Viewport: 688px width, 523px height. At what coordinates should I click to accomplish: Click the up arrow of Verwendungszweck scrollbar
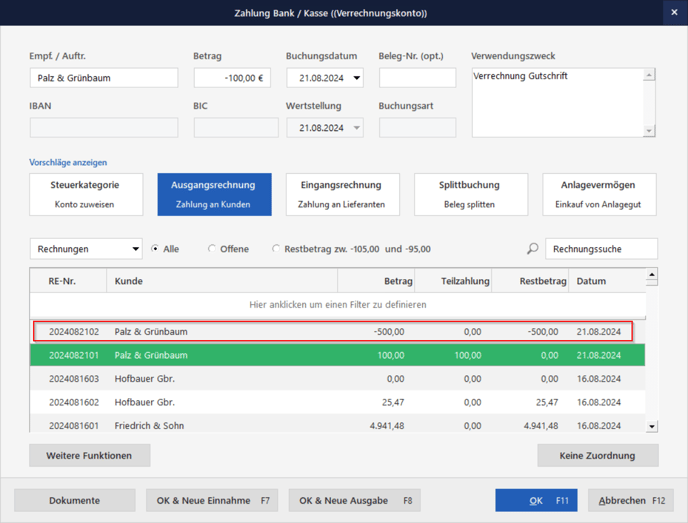click(649, 75)
